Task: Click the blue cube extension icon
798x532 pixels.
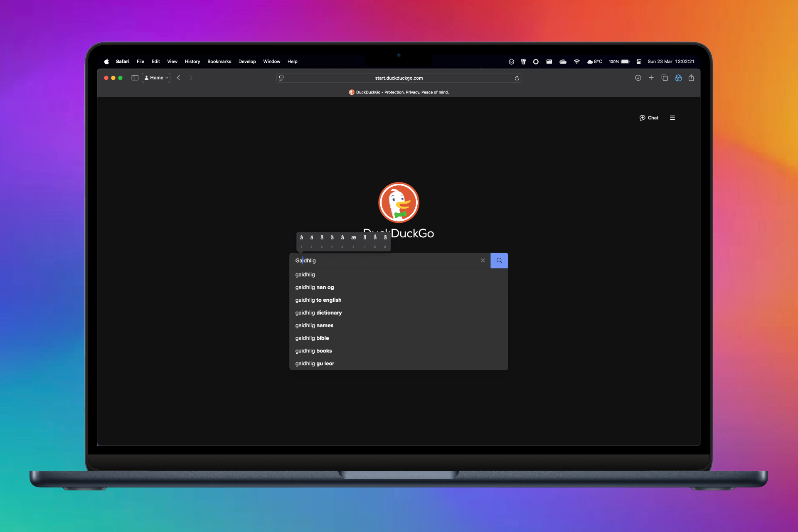Action: click(678, 78)
